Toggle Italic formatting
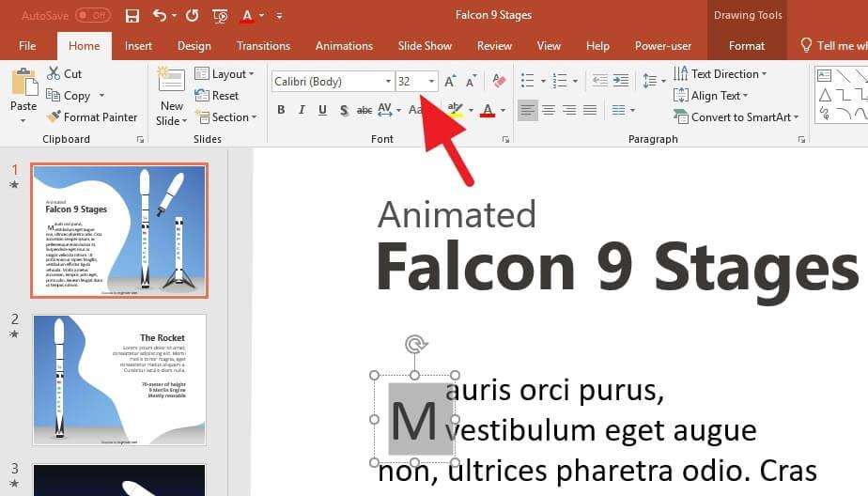Screen dimensions: 868x496 coord(302,110)
